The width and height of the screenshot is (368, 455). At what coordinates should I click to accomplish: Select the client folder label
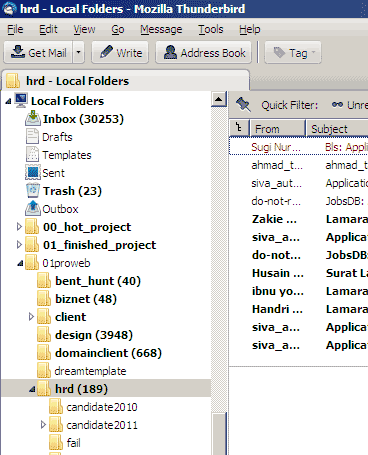71,317
